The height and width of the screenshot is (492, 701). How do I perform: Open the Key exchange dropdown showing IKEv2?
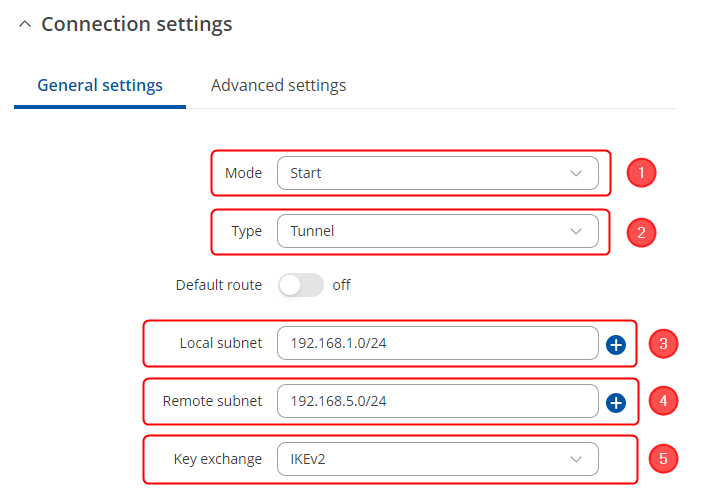pos(437,459)
